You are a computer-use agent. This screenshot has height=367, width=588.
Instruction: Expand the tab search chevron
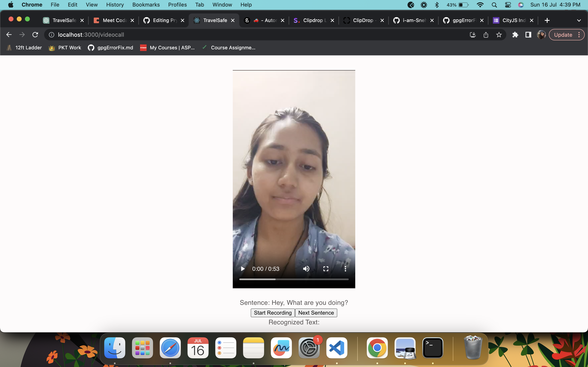tap(579, 20)
